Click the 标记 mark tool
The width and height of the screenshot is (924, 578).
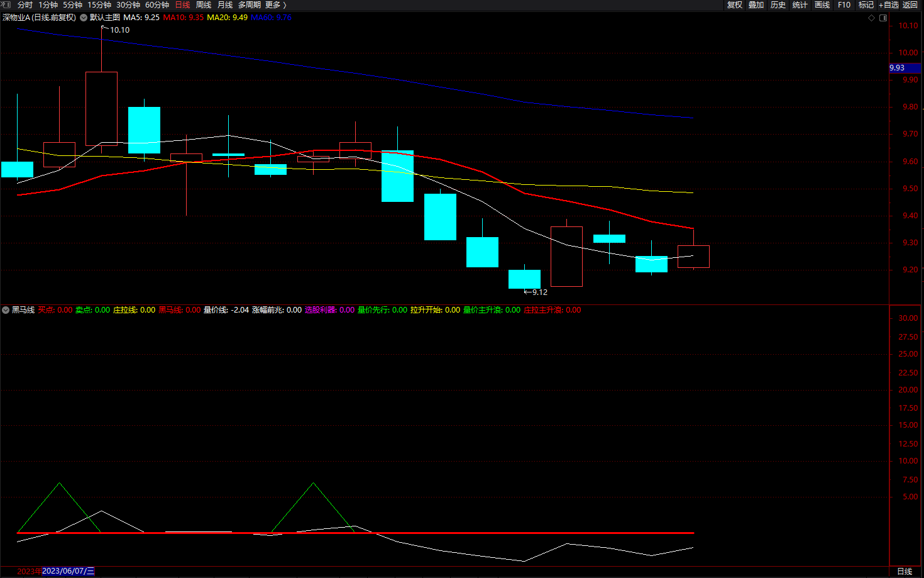(x=866, y=5)
